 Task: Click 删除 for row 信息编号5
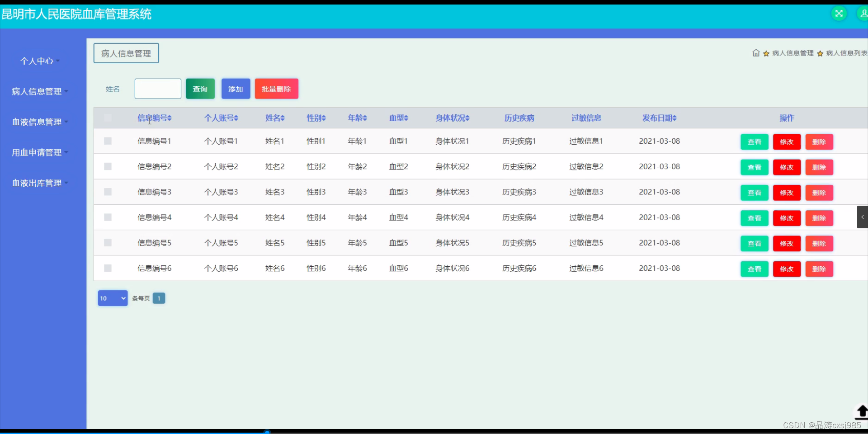click(x=819, y=244)
